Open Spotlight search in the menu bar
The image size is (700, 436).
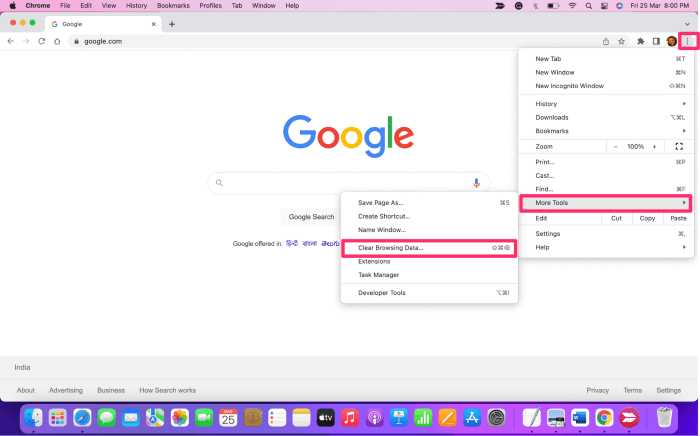[589, 6]
